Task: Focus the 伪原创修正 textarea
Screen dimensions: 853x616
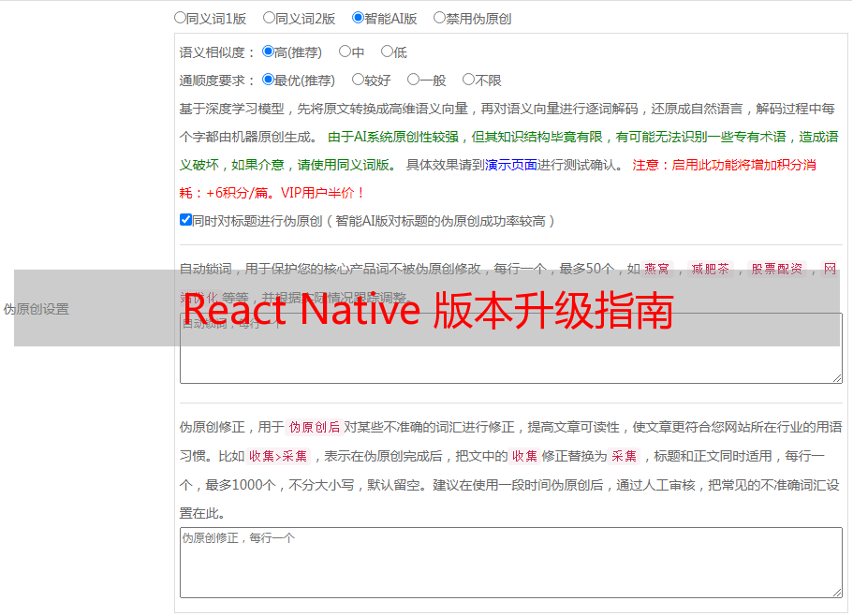Action: [x=511, y=563]
